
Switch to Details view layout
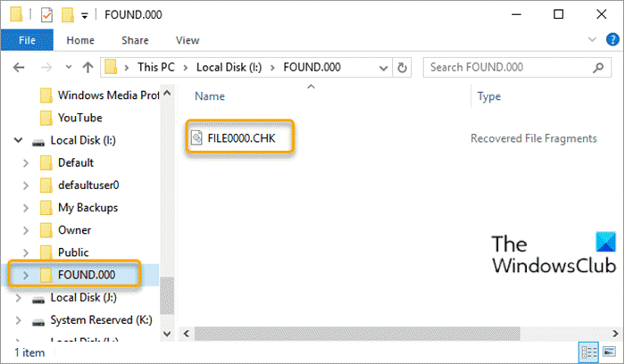588,352
